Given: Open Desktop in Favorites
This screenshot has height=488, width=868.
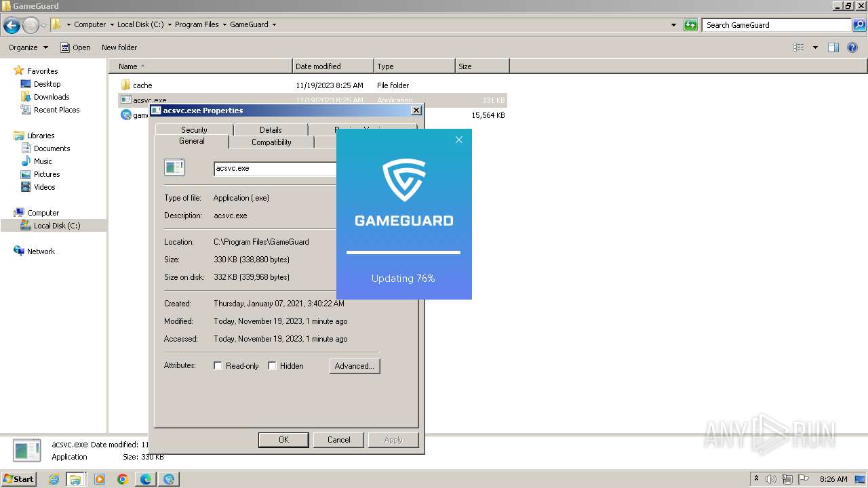Looking at the screenshot, I should 47,84.
